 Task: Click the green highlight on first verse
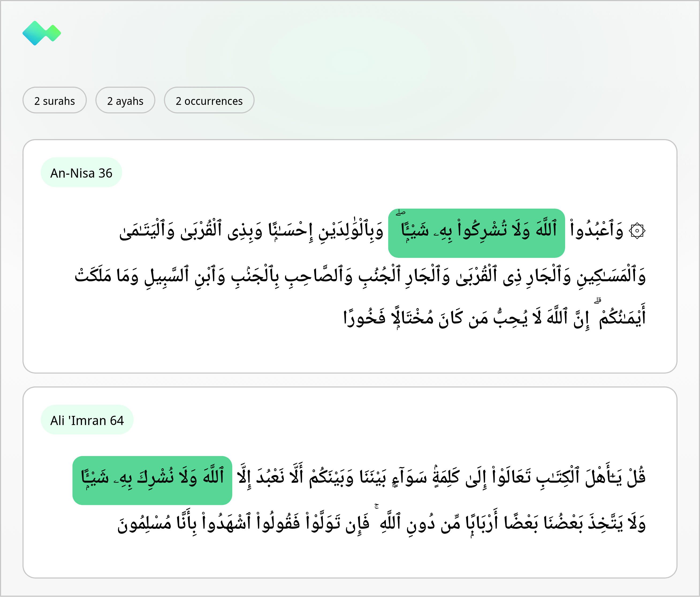[x=476, y=231]
